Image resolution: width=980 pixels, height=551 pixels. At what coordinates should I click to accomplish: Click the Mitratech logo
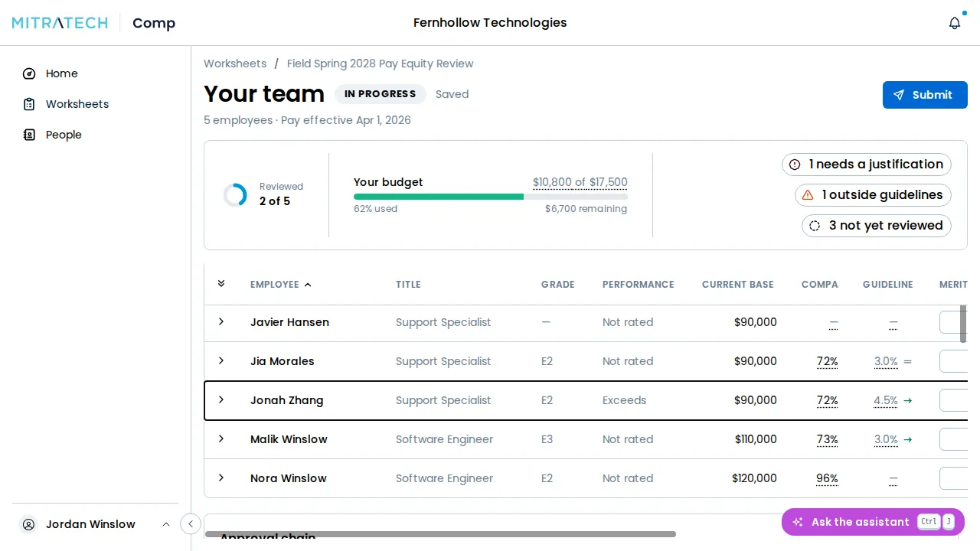60,23
